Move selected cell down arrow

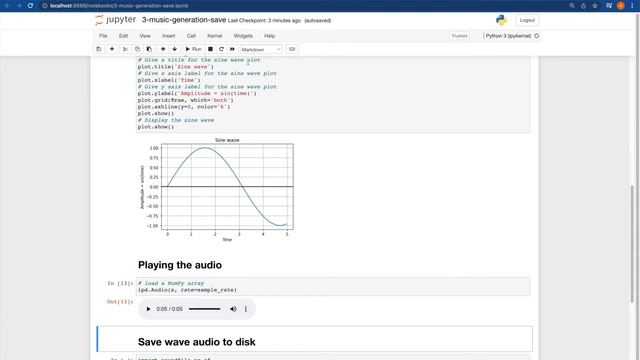point(175,49)
